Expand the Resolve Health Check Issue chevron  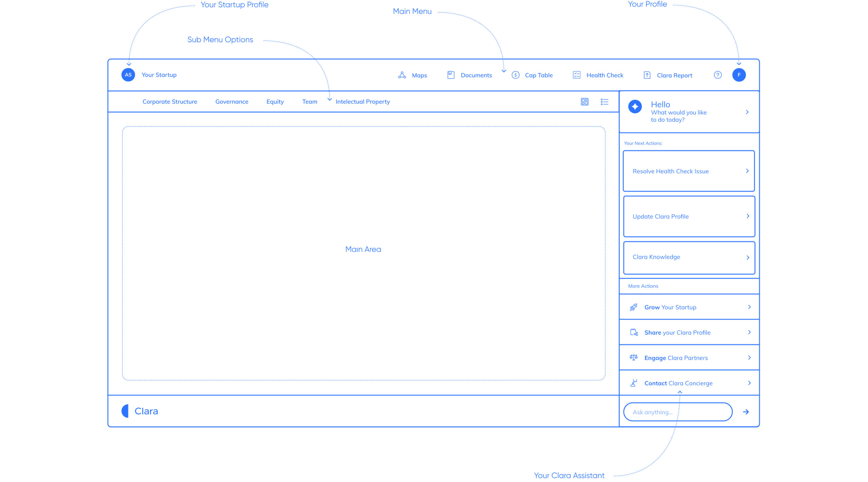(x=747, y=171)
